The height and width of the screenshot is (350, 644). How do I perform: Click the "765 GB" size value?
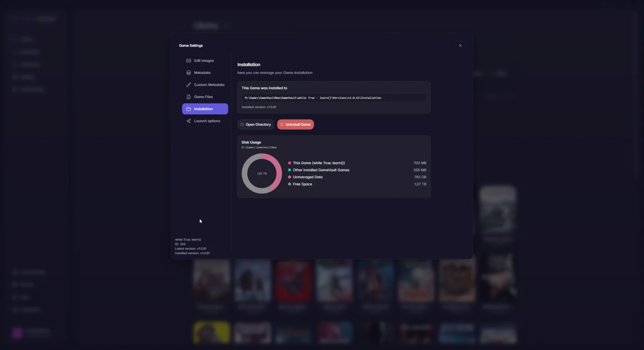point(420,177)
